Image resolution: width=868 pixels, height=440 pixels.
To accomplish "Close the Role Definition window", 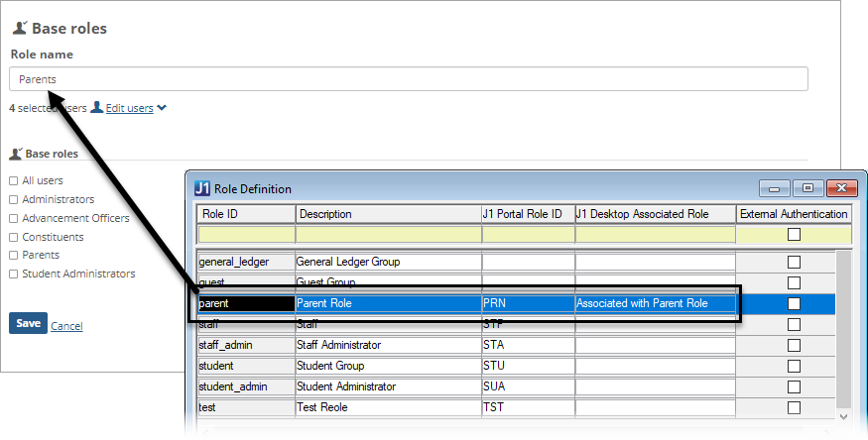I will pos(840,188).
